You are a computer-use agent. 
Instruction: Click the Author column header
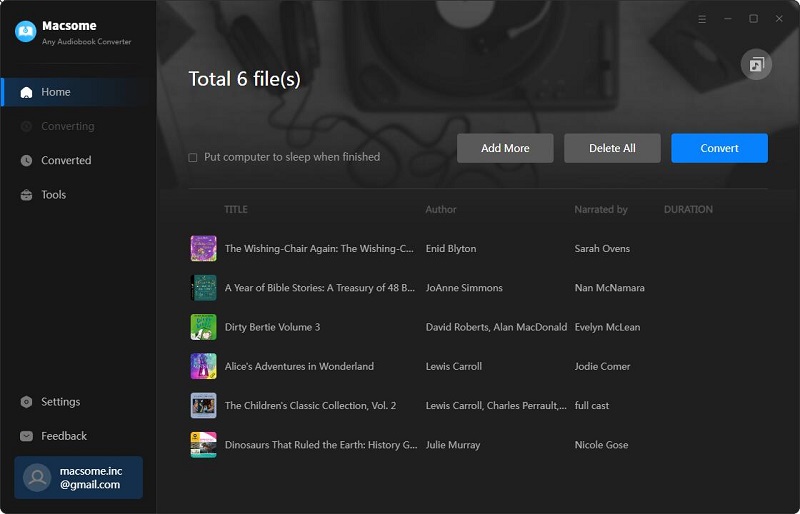[441, 210]
